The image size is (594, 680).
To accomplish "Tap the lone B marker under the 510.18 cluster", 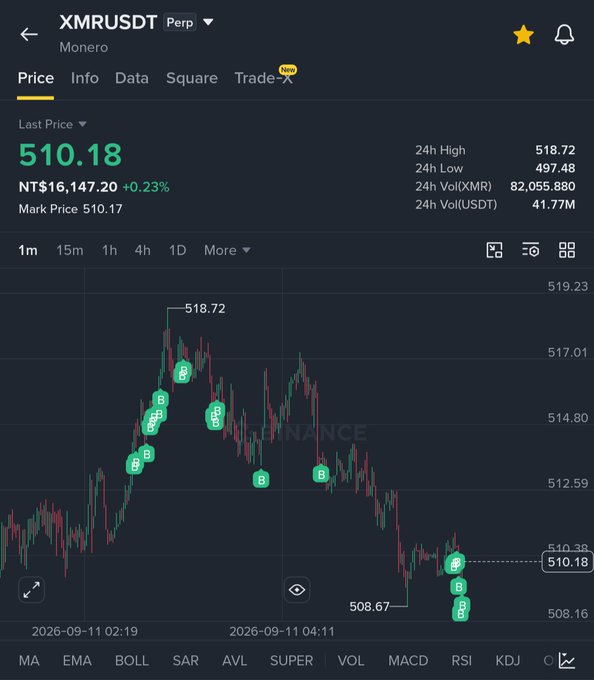I will coord(458,587).
